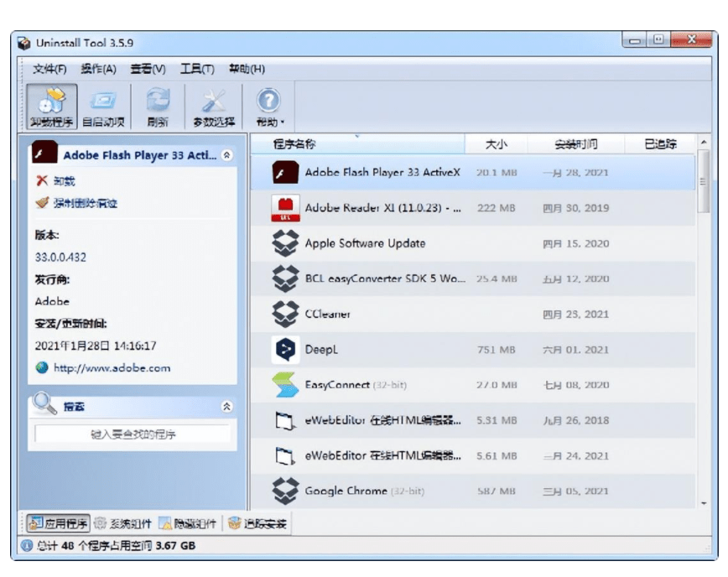Click the Flash icon in details panel header
Image resolution: width=728 pixels, height=577 pixels.
point(44,153)
